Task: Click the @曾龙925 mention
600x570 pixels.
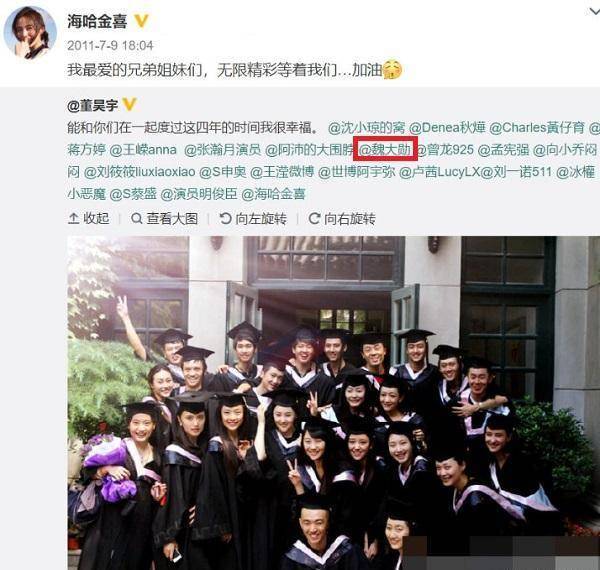Action: click(445, 150)
